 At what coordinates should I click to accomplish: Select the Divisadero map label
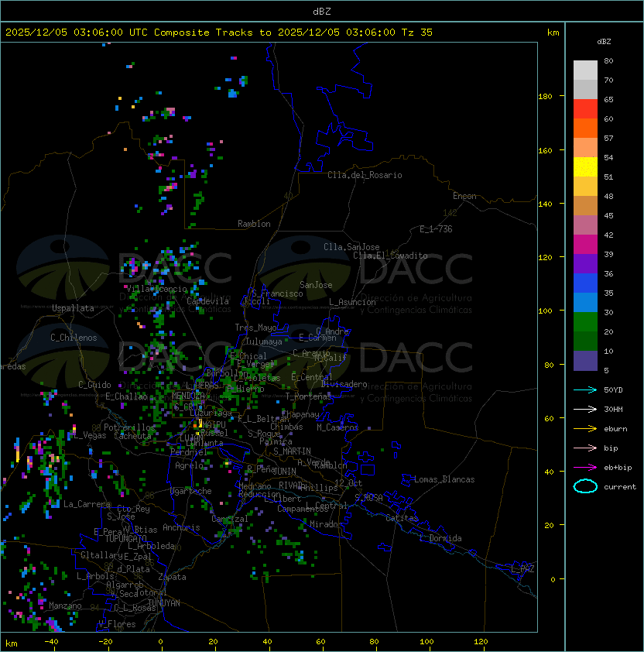[344, 384]
